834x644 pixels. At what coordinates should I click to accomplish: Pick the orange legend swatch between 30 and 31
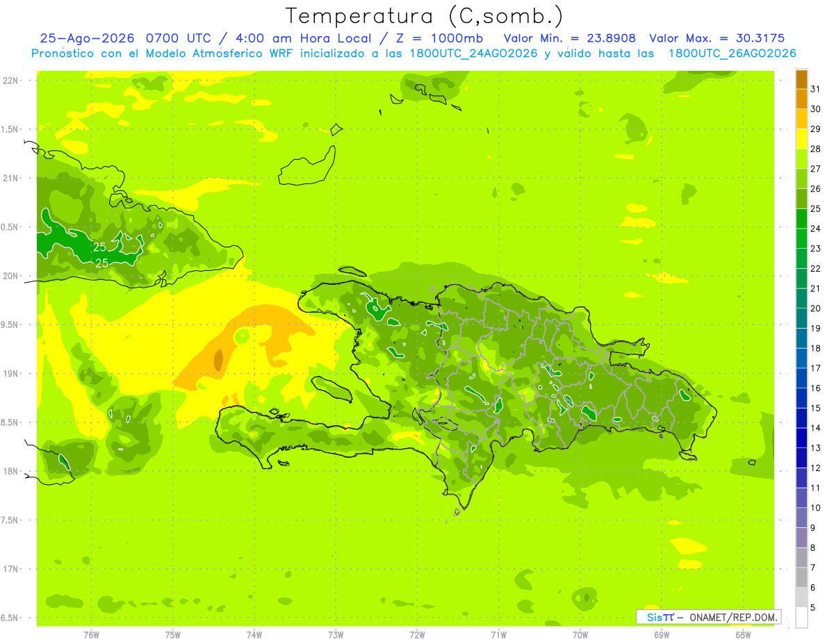[801, 99]
